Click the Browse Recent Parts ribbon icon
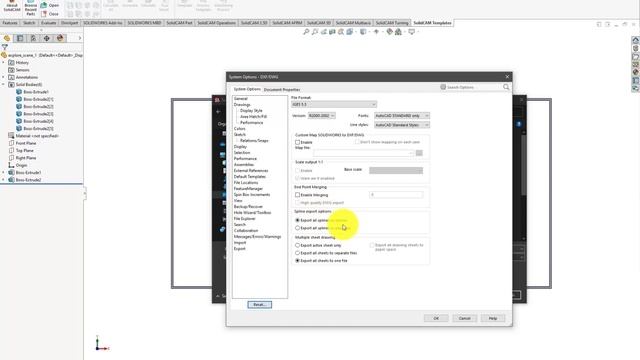The width and height of the screenshot is (640, 360). pyautogui.click(x=31, y=8)
